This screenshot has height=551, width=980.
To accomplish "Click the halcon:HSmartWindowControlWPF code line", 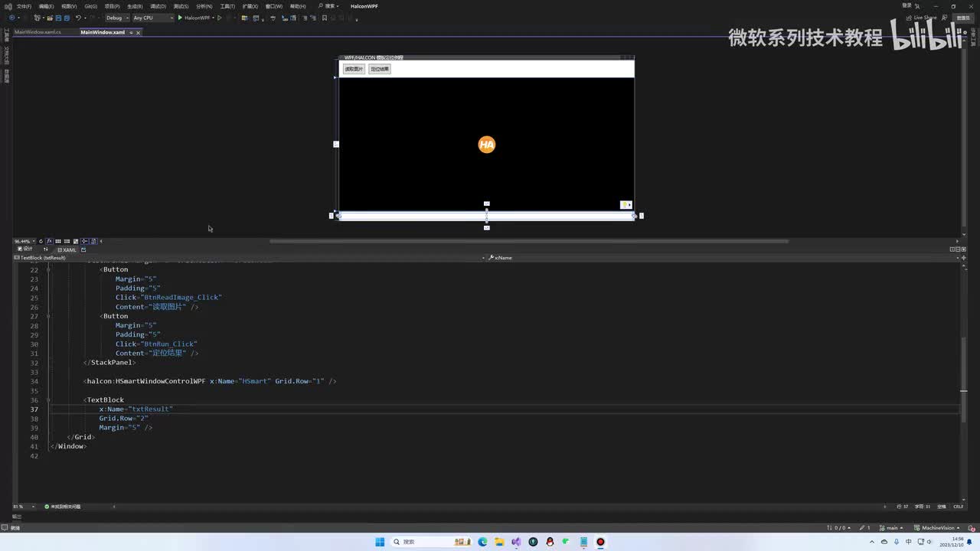I will pos(210,381).
